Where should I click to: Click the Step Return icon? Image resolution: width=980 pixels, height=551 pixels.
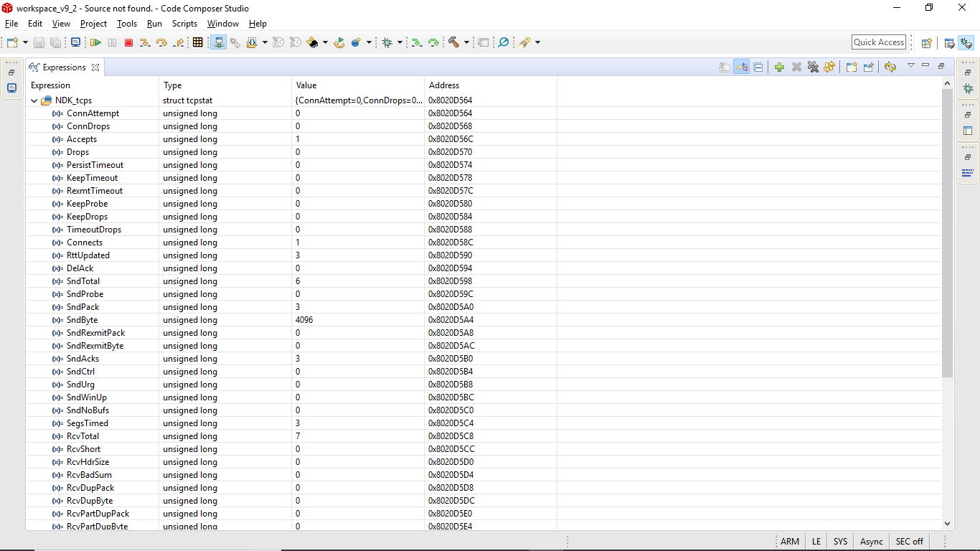179,42
